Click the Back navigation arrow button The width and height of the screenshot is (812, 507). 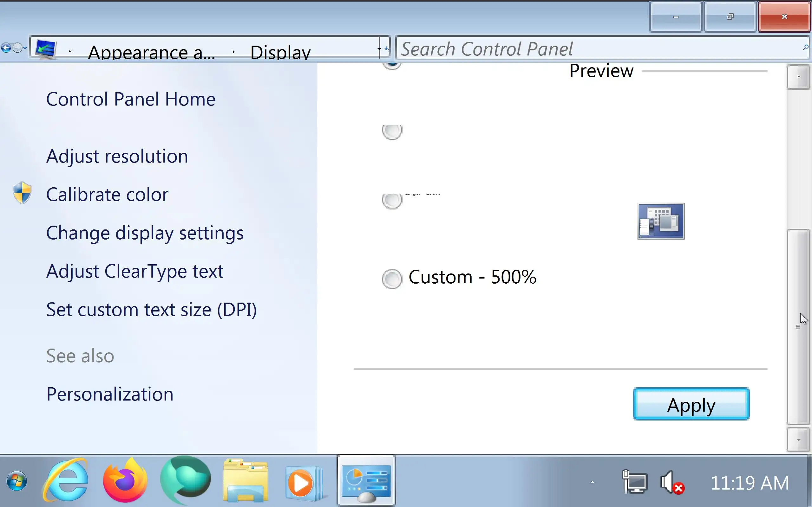point(6,48)
